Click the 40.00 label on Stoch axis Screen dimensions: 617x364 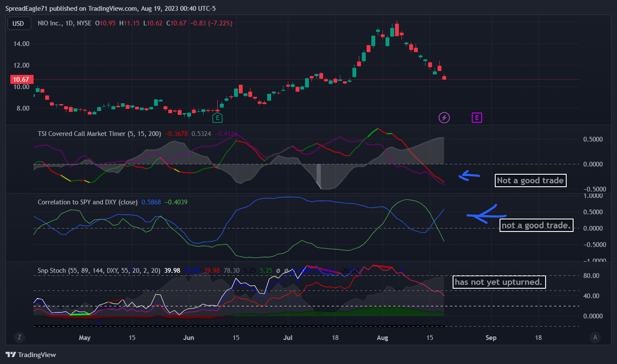(591, 296)
